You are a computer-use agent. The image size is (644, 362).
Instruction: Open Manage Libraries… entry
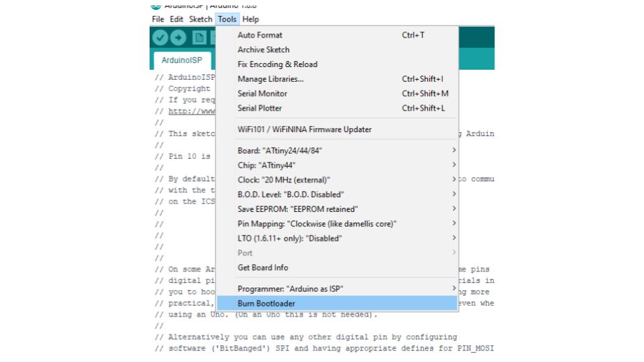pyautogui.click(x=337, y=79)
